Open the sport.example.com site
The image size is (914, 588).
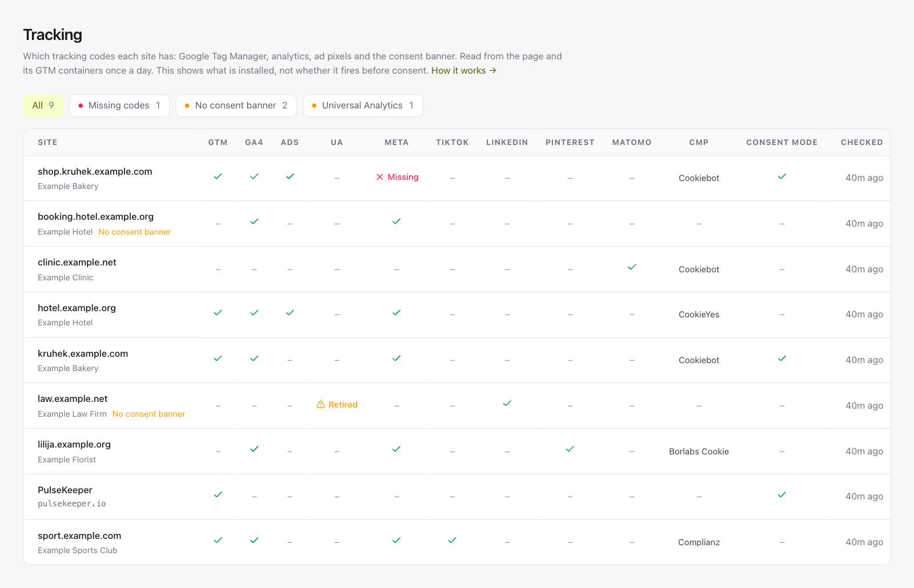coord(79,536)
